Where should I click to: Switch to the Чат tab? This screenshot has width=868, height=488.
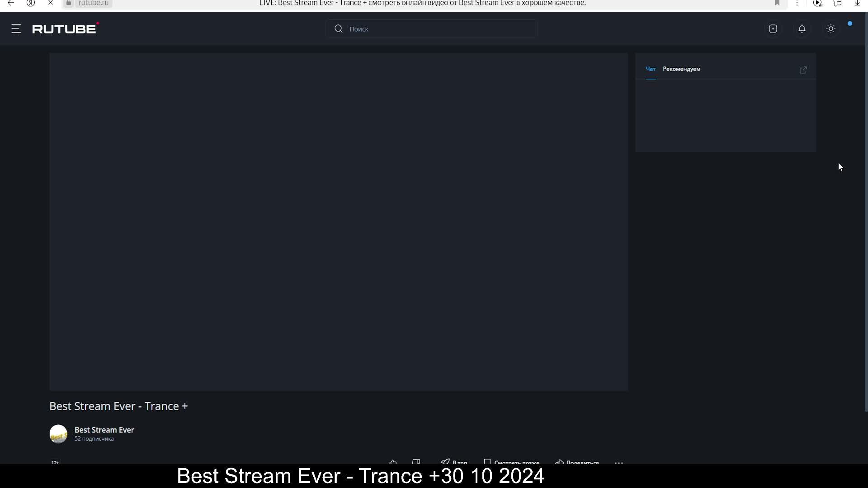(x=651, y=69)
